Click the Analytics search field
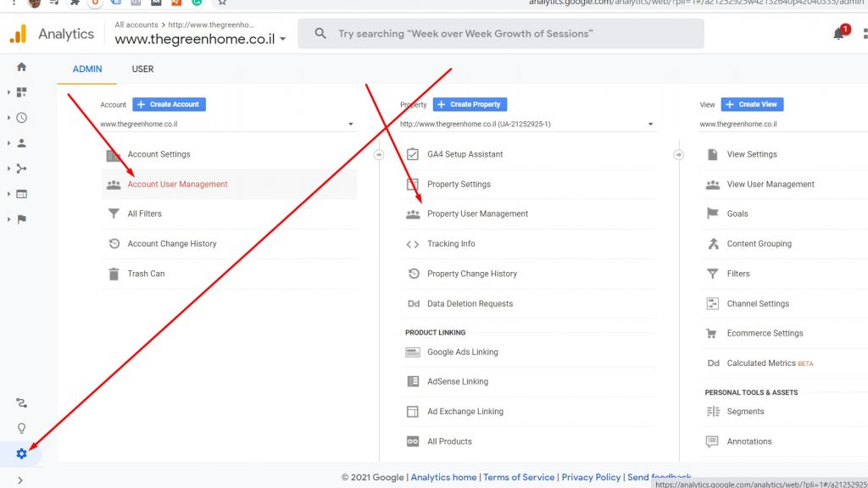The width and height of the screenshot is (868, 488). [x=501, y=34]
